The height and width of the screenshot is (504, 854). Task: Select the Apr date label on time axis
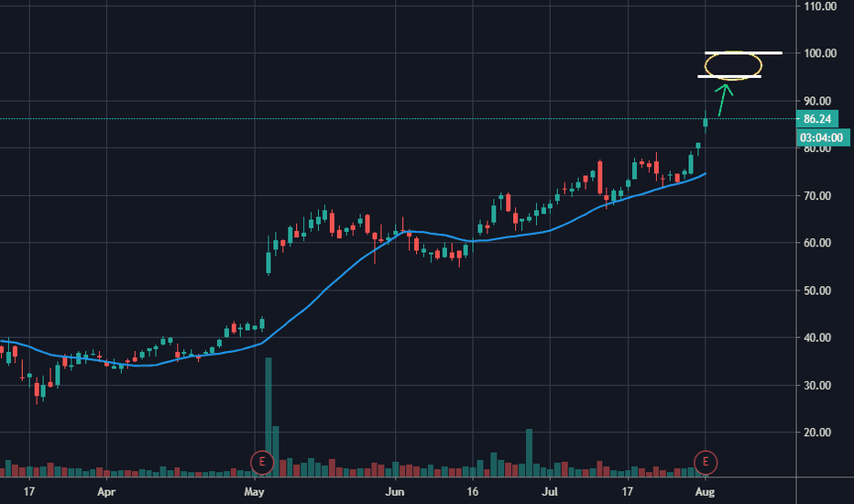point(106,492)
